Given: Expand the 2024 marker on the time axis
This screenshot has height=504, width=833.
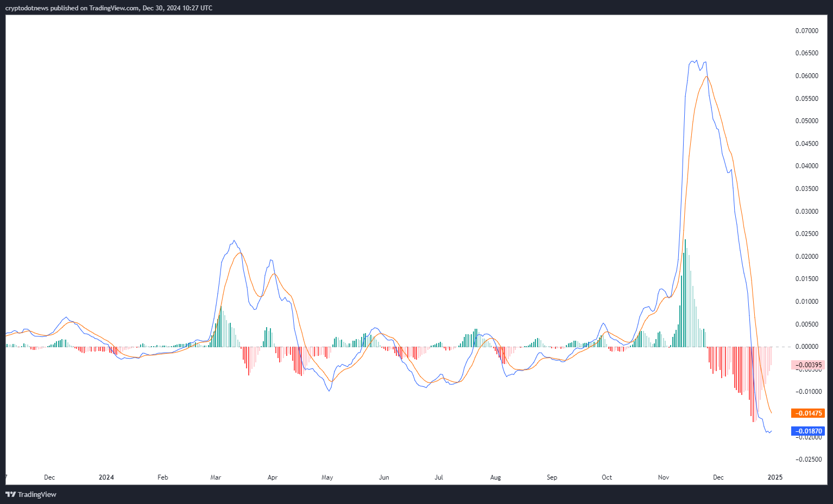Looking at the screenshot, I should coord(106,477).
